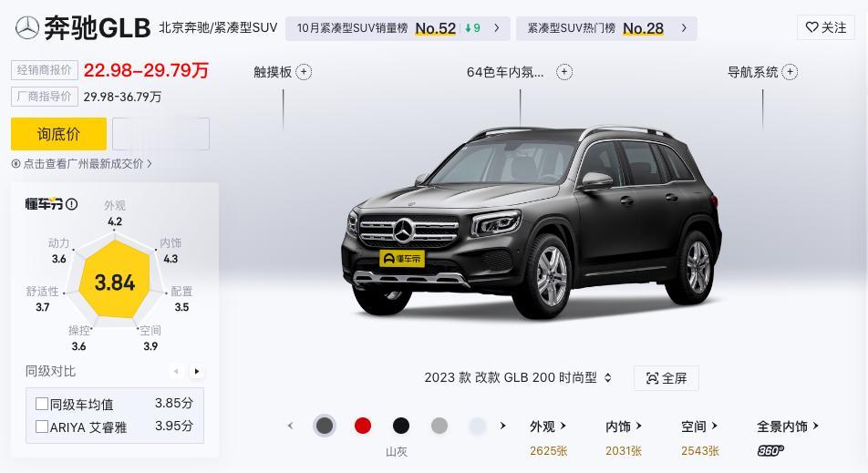The height and width of the screenshot is (473, 868).
Task: Open the 空间 photos tab
Action: (x=699, y=427)
